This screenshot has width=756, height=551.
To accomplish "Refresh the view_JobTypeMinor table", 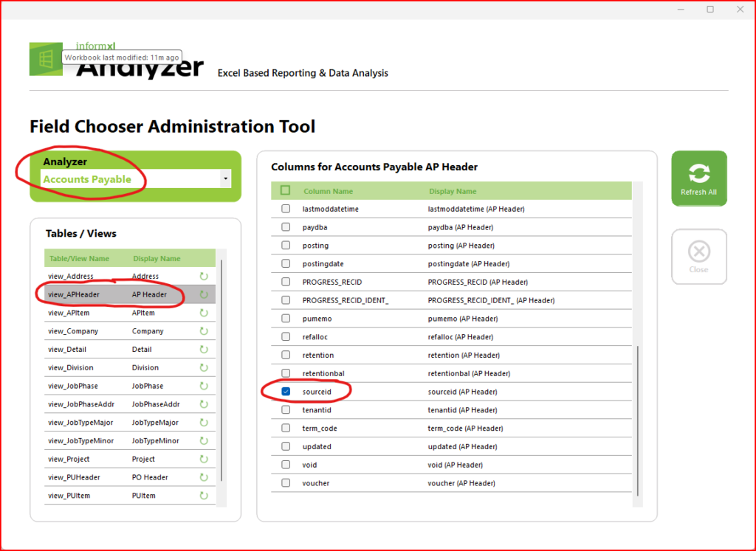I will click(204, 440).
